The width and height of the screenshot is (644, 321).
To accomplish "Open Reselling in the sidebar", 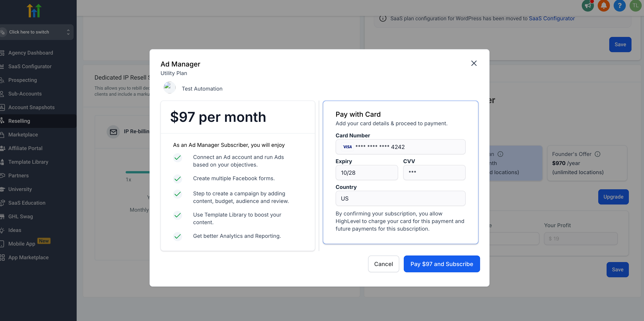I will (19, 121).
